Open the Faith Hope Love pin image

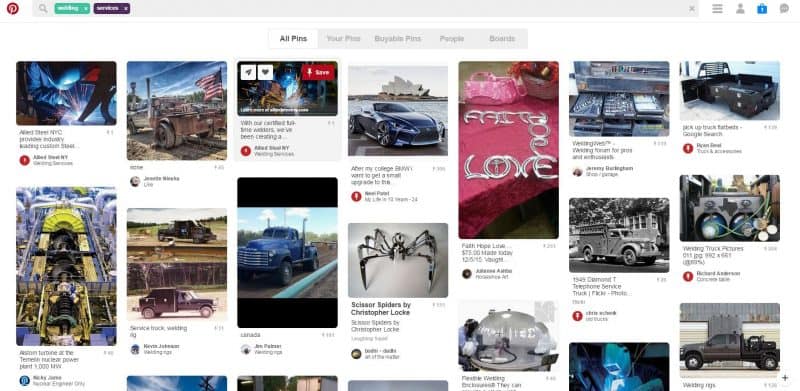(x=509, y=150)
